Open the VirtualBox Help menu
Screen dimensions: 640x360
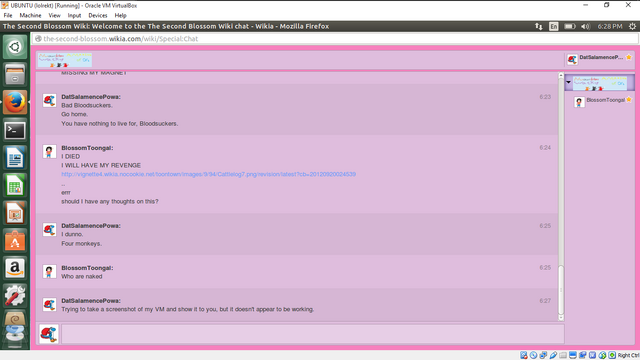tap(120, 16)
